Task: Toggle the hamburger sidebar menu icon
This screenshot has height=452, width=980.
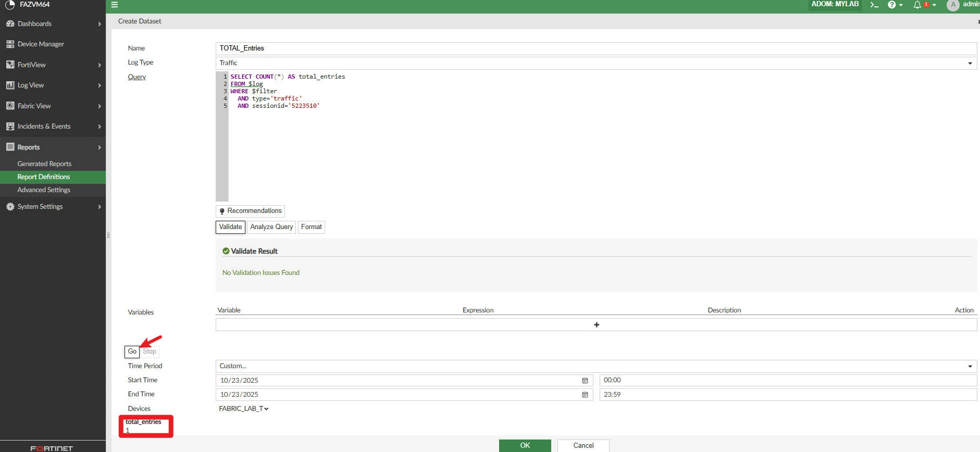Action: coord(115,5)
